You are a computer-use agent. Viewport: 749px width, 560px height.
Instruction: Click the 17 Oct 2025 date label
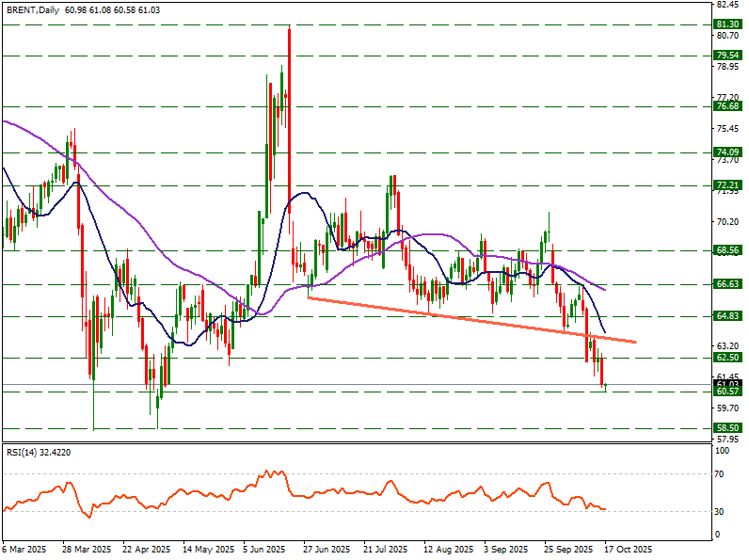point(628,548)
